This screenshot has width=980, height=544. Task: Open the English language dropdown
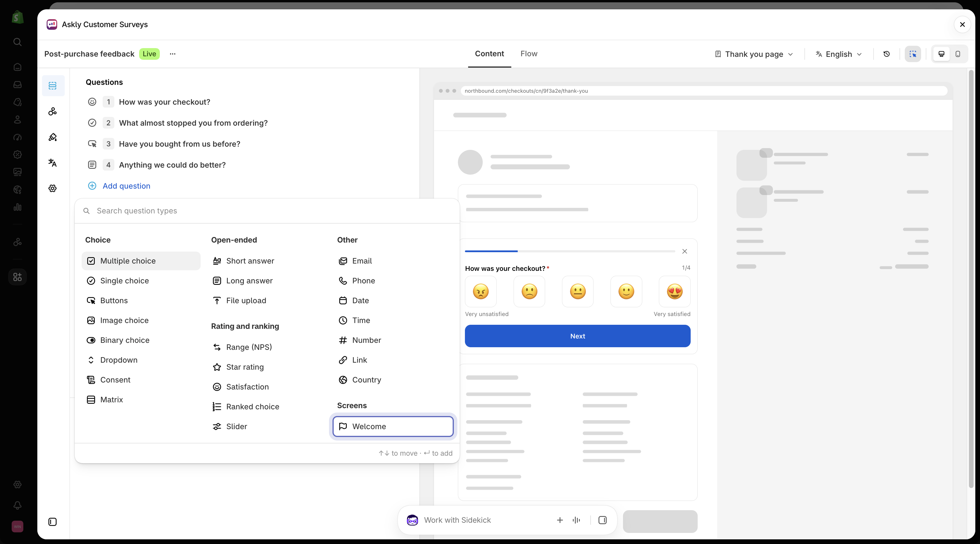tap(839, 54)
